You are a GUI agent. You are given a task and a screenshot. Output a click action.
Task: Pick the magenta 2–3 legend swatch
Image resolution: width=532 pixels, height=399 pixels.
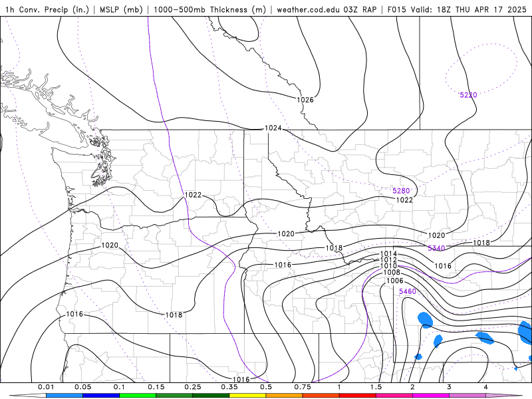[431, 396]
